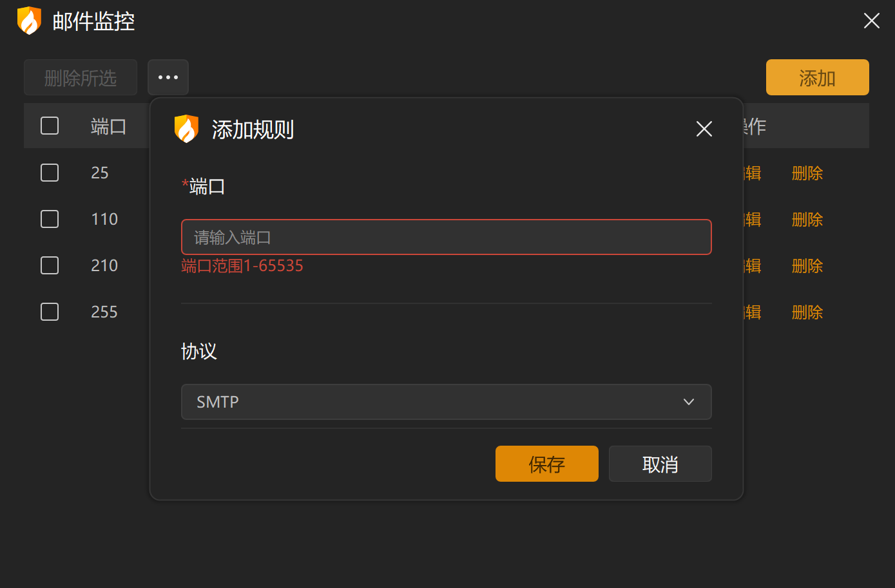Toggle the select-all checkbox in table header
The image size is (895, 588).
50,126
